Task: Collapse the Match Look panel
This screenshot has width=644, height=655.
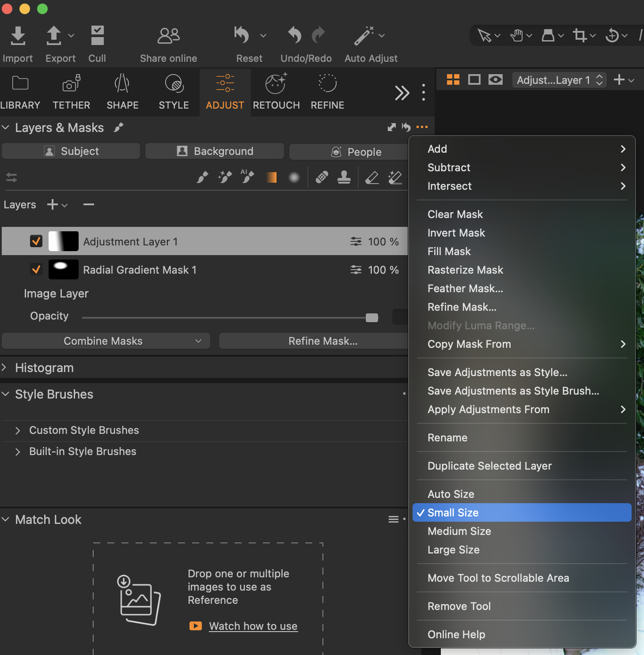Action: 5,519
